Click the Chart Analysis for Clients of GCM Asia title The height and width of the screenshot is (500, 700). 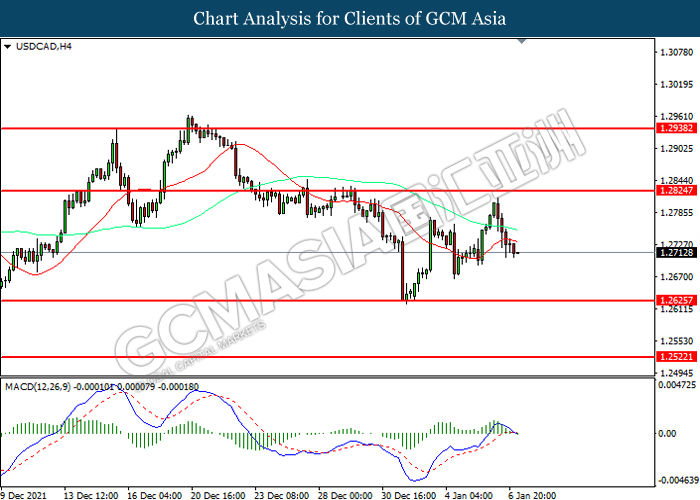click(x=350, y=18)
